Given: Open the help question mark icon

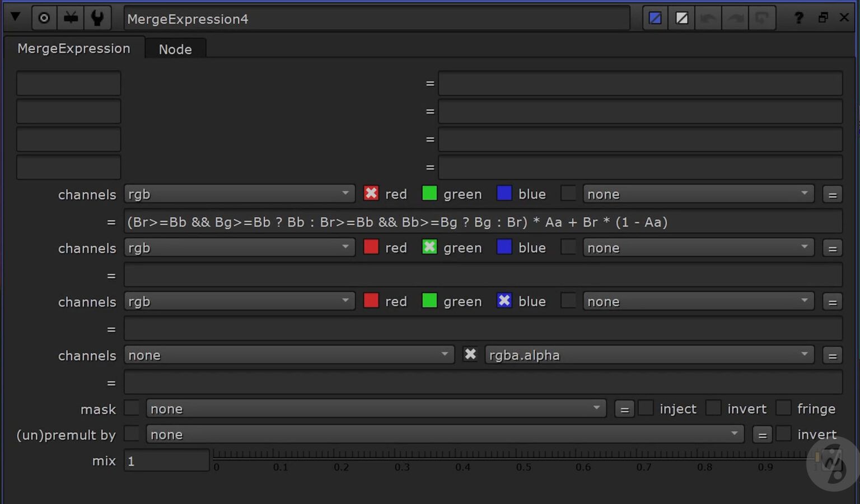Looking at the screenshot, I should [798, 18].
